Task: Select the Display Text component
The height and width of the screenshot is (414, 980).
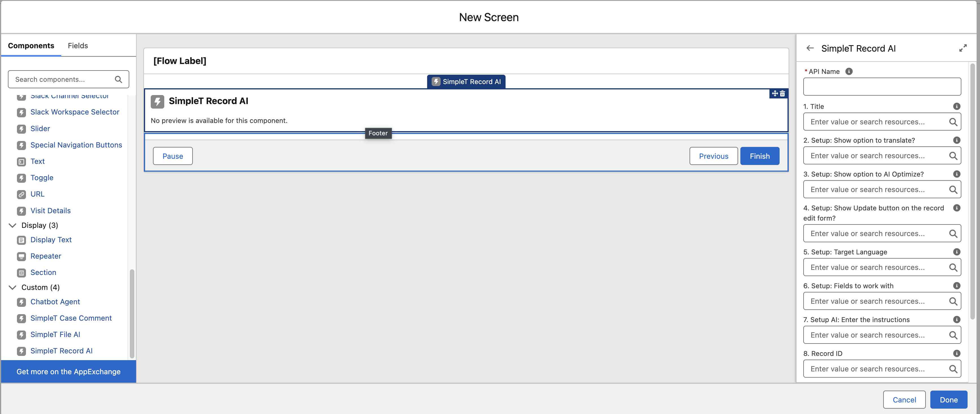Action: coord(51,240)
